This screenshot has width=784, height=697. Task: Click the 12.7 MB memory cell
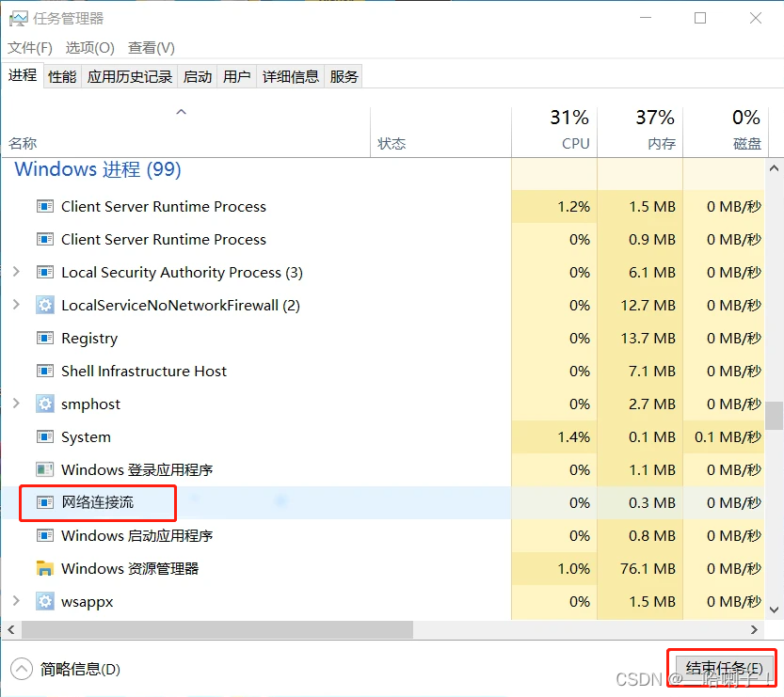[640, 306]
